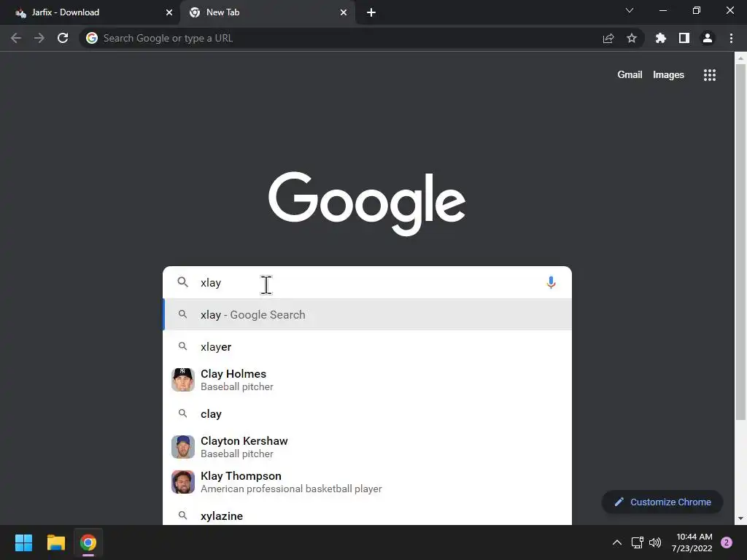Select the New Tab tab

pos(267,12)
